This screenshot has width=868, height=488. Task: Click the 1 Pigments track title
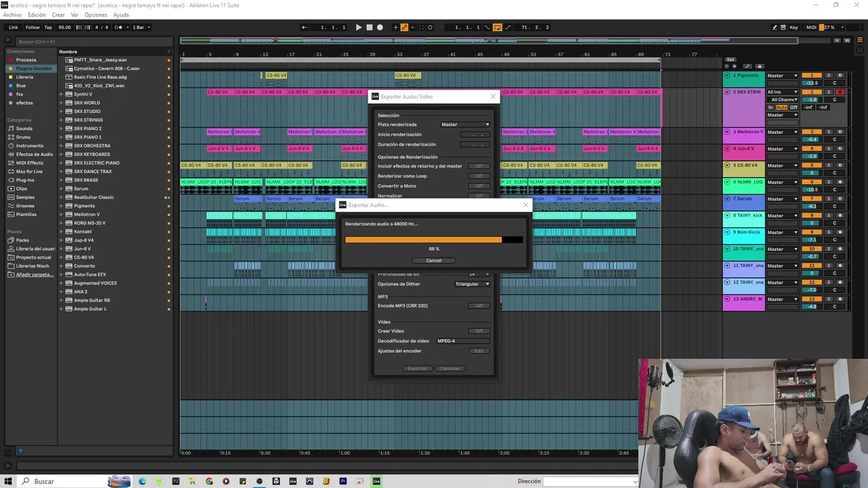(x=747, y=75)
